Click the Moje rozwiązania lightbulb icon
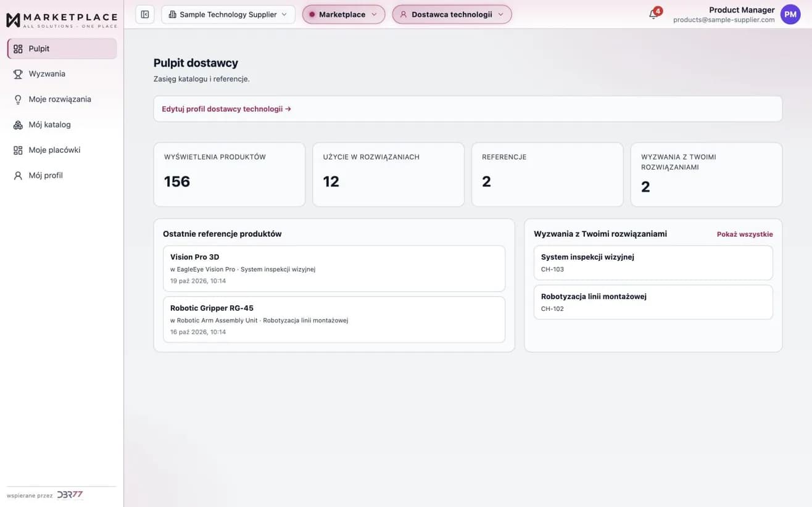812x507 pixels. pyautogui.click(x=18, y=99)
